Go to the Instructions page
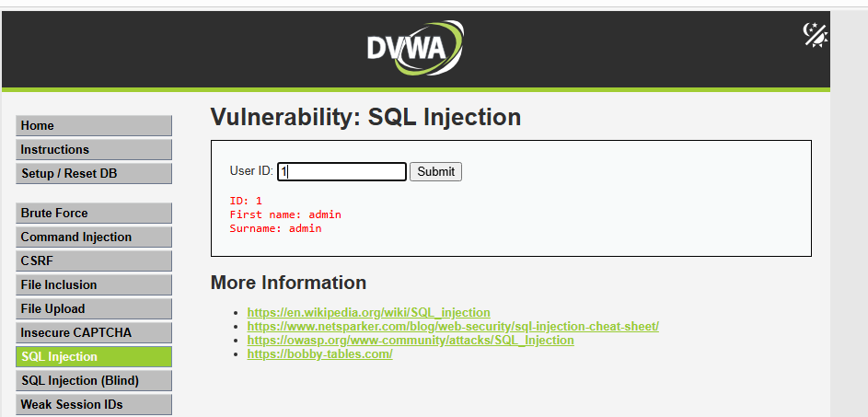Screen dimensions: 868x417 pyautogui.click(x=94, y=149)
